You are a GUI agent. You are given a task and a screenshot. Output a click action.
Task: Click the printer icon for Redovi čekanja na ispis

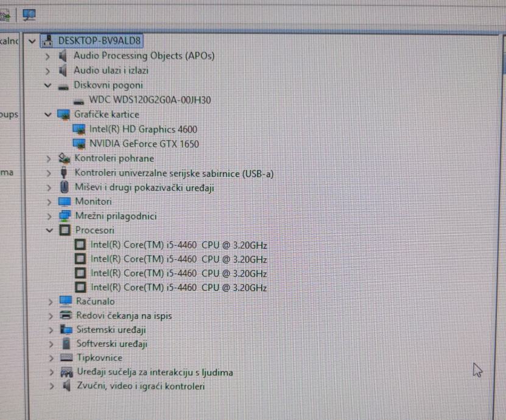66,315
